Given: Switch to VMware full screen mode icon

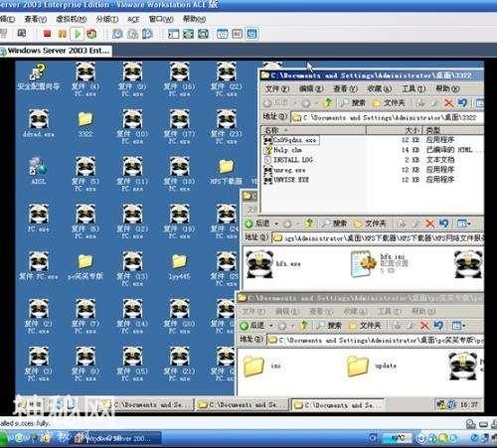Looking at the screenshot, I should pos(188,34).
